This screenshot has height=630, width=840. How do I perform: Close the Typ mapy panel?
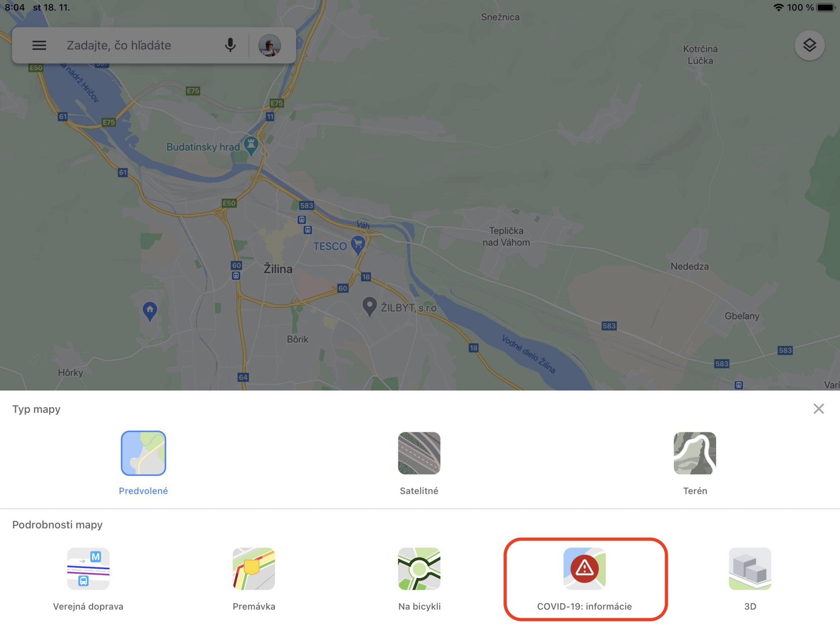[x=819, y=409]
